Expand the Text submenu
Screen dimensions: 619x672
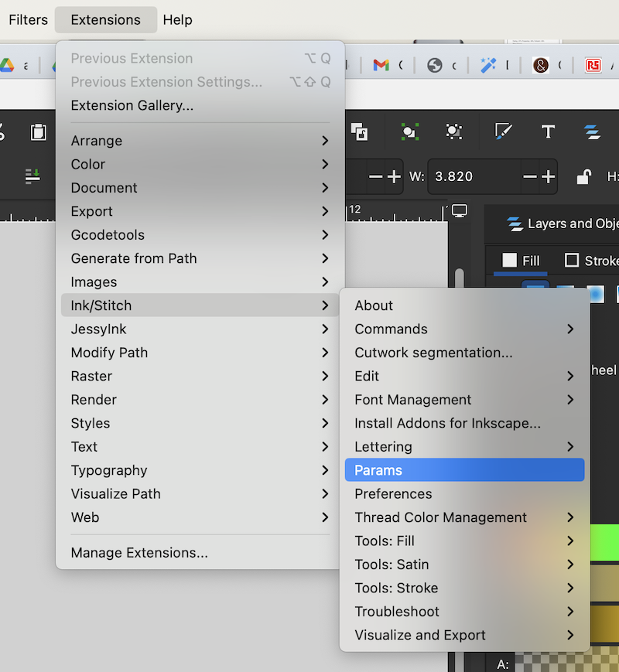pyautogui.click(x=200, y=447)
